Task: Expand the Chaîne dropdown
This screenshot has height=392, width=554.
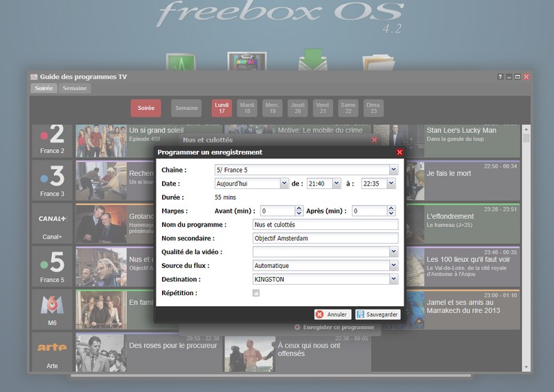Action: click(393, 169)
